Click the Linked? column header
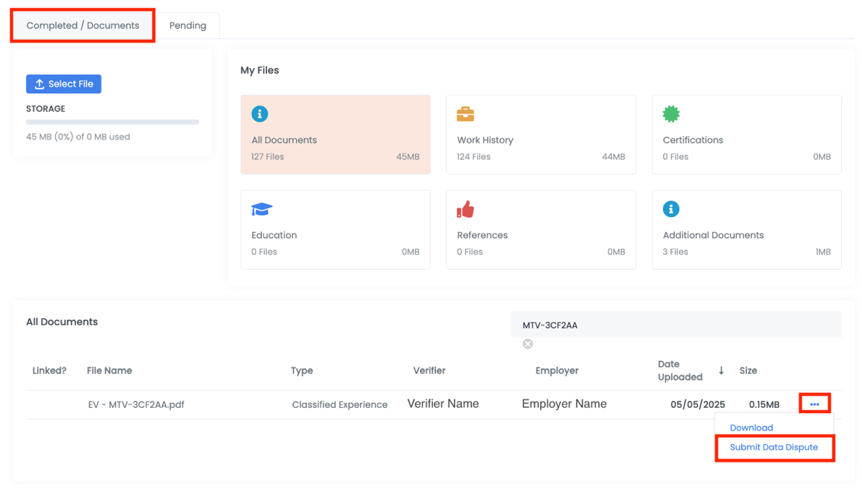 (x=49, y=370)
